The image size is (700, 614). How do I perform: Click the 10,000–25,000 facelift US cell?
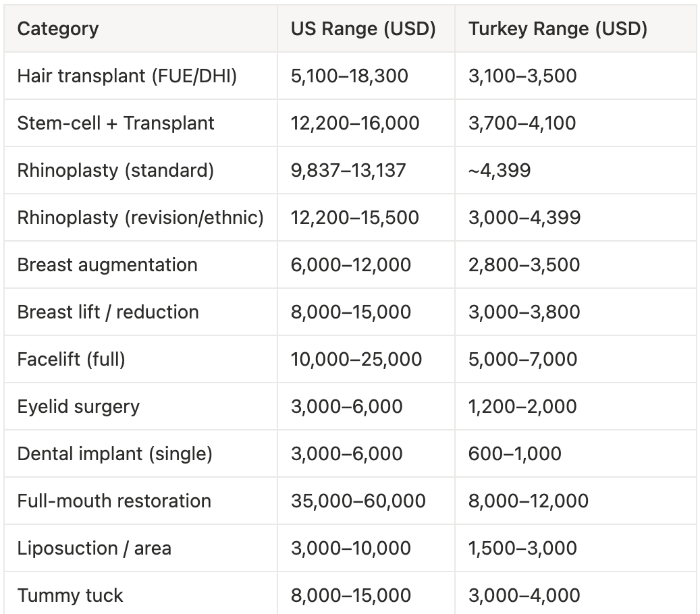pyautogui.click(x=356, y=359)
